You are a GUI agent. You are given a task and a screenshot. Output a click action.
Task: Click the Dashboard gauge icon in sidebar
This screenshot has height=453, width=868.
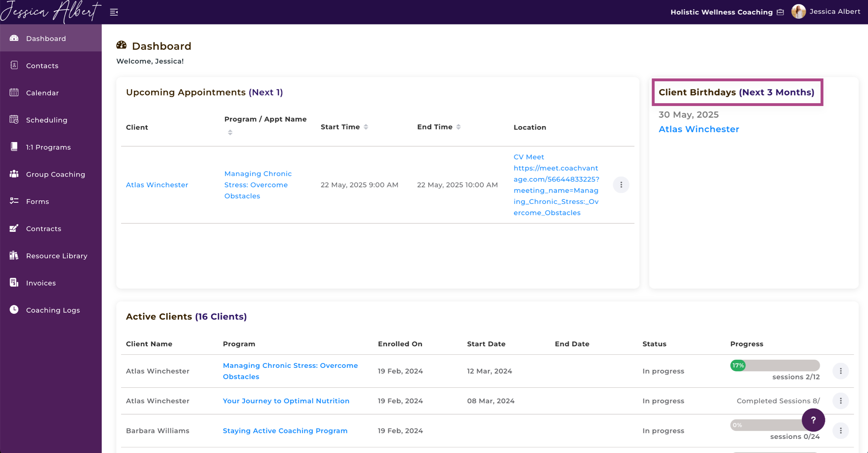(x=14, y=38)
